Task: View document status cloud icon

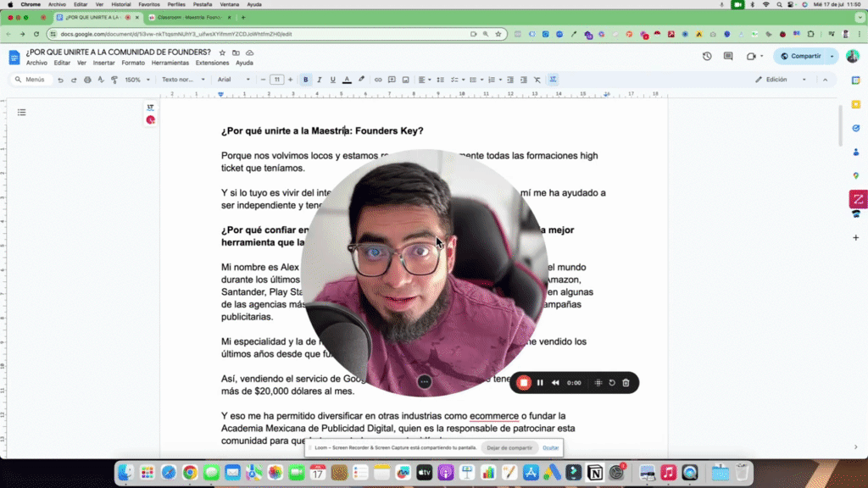Action: pyautogui.click(x=250, y=53)
